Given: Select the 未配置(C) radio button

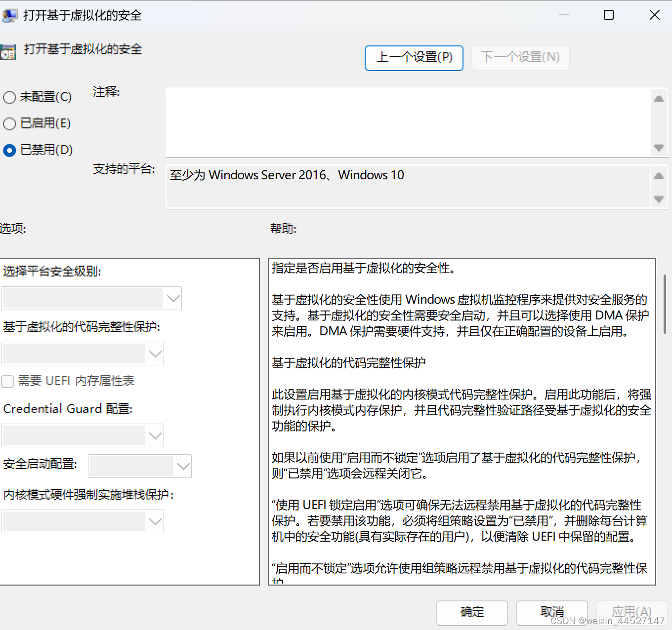Looking at the screenshot, I should tap(9, 97).
